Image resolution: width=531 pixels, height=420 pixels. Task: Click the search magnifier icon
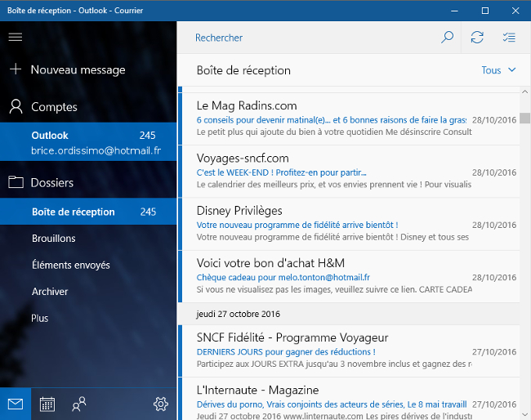click(x=447, y=38)
